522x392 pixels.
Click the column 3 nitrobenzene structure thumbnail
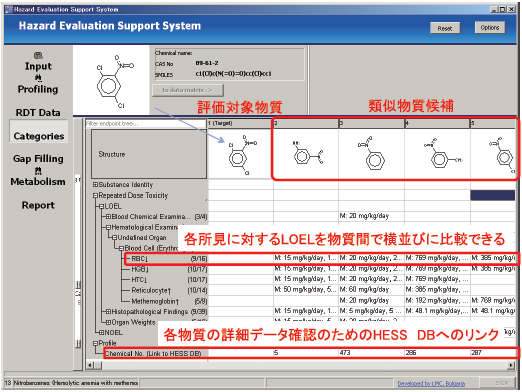371,154
